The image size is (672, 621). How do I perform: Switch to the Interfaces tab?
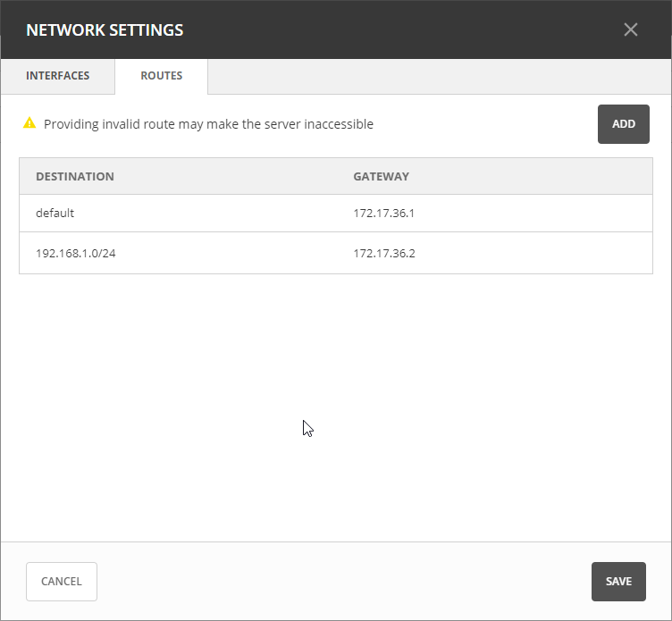pyautogui.click(x=58, y=76)
